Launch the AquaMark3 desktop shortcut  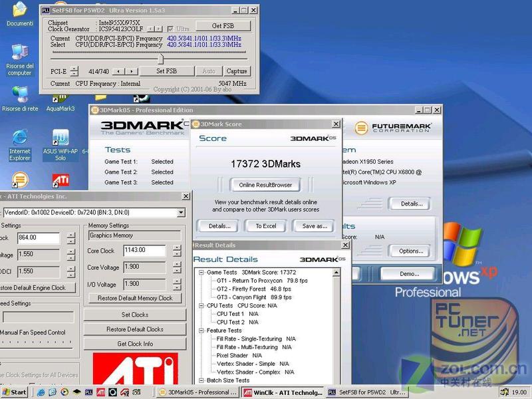pos(60,103)
